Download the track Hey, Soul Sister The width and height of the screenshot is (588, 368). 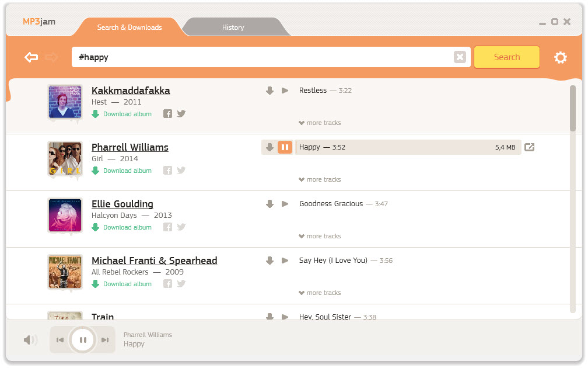pyautogui.click(x=269, y=316)
